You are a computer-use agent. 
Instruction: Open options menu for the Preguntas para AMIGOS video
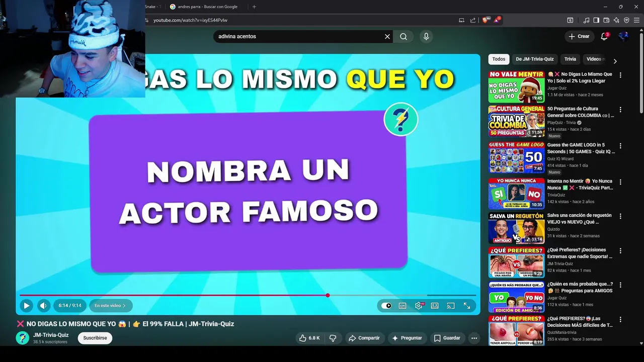coord(620,285)
